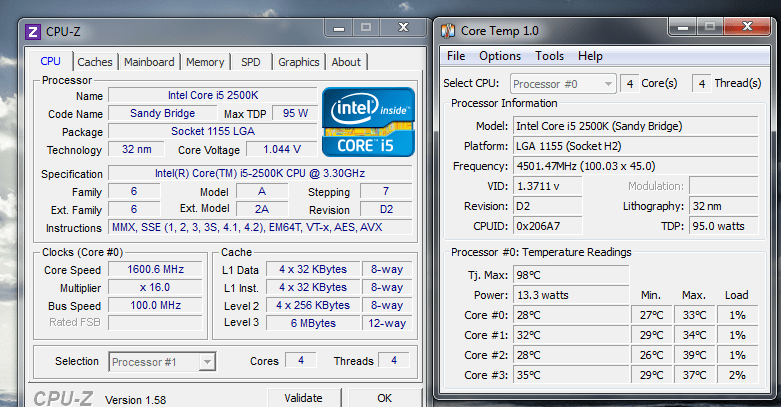The height and width of the screenshot is (407, 781).
Task: Click the Stepping value 7
Action: [386, 191]
